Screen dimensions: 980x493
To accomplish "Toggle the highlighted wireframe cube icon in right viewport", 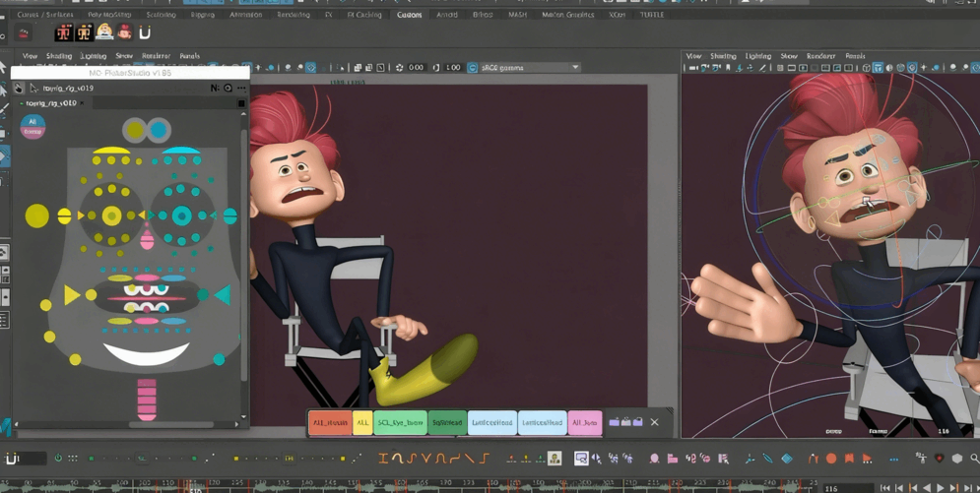I will click(x=878, y=69).
